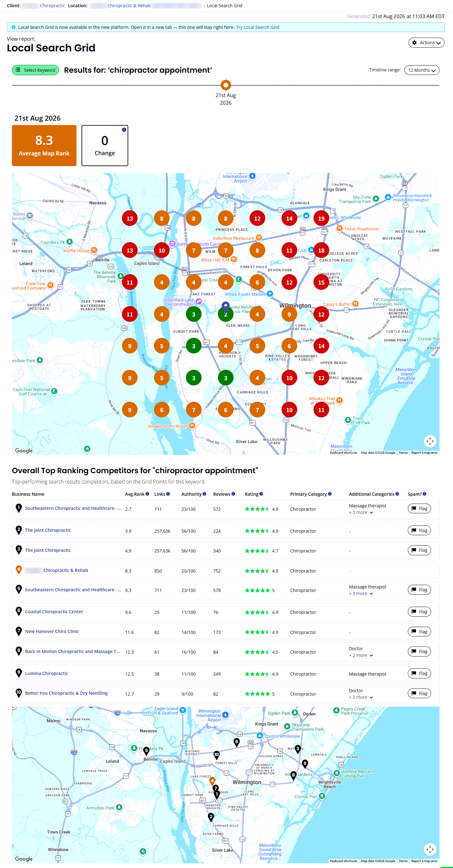Open the 12 Months timeline range dropdown
453x868 pixels.
pos(421,70)
